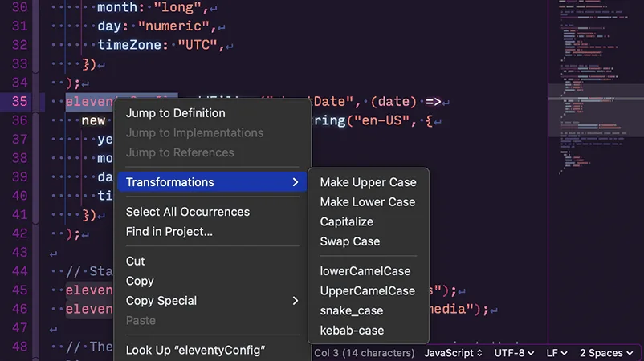Choose Jump to Definition from context menu
This screenshot has height=361, width=644.
tap(212, 113)
